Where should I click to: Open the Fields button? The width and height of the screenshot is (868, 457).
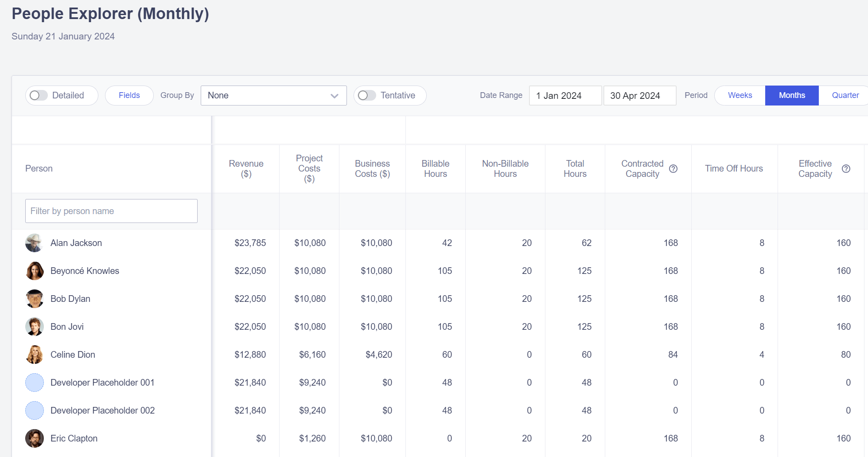point(129,95)
